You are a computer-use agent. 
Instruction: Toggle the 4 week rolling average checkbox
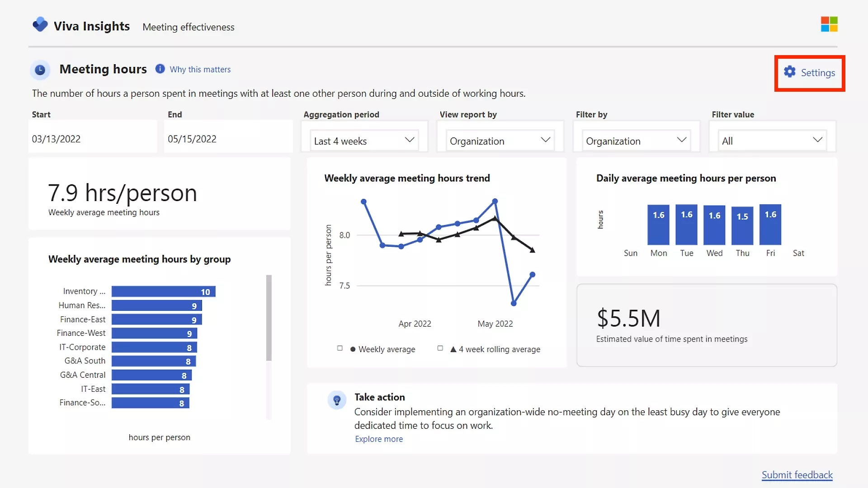440,348
